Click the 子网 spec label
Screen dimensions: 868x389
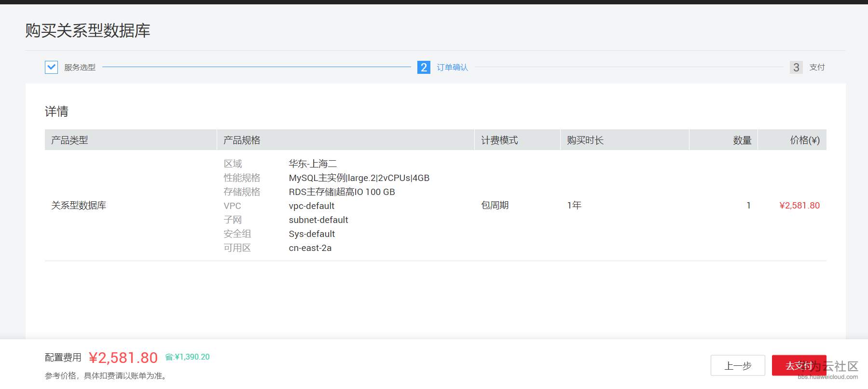point(233,220)
